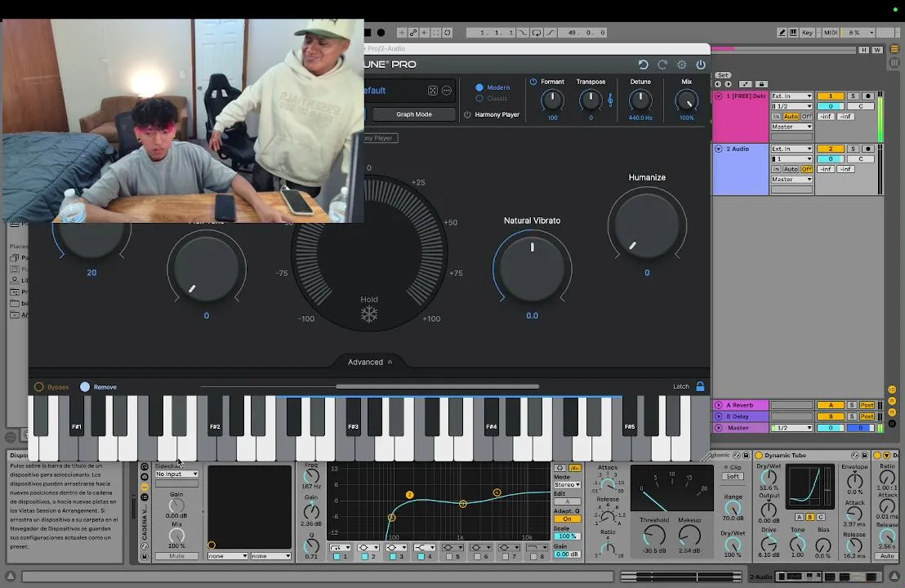Screen dimensions: 905x588
Task: Click the undo arrow in Auto-Tune Pro
Action: click(643, 65)
